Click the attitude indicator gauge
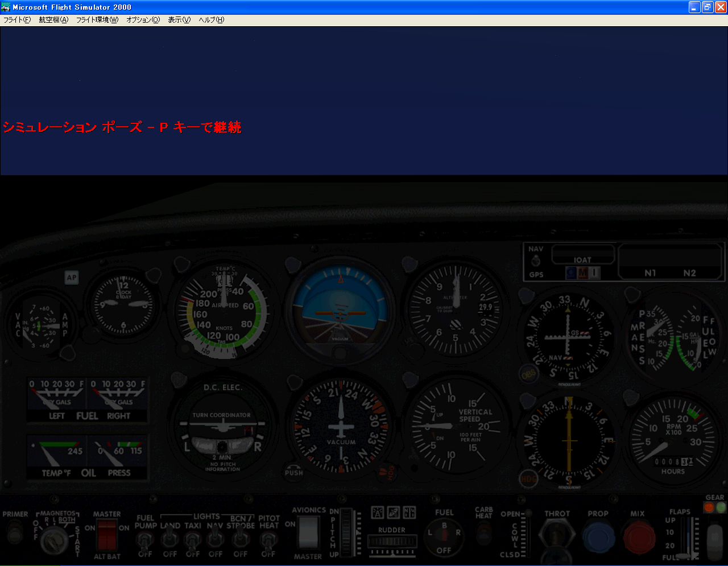 click(340, 310)
